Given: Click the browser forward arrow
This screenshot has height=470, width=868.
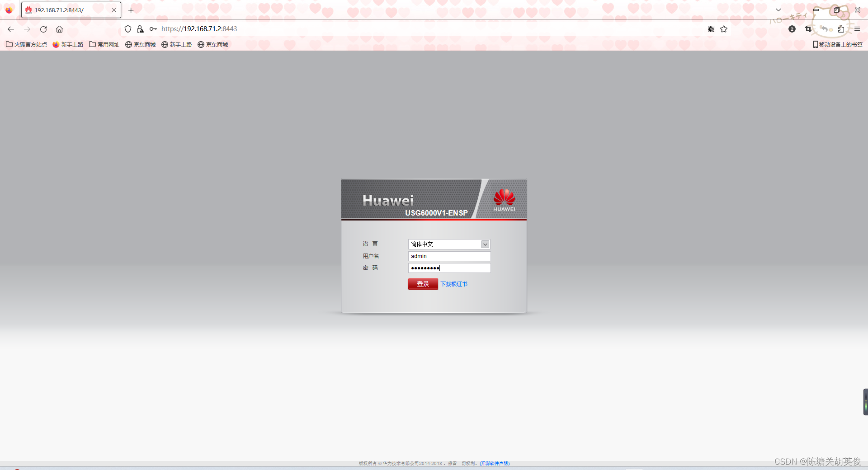Looking at the screenshot, I should (x=27, y=29).
